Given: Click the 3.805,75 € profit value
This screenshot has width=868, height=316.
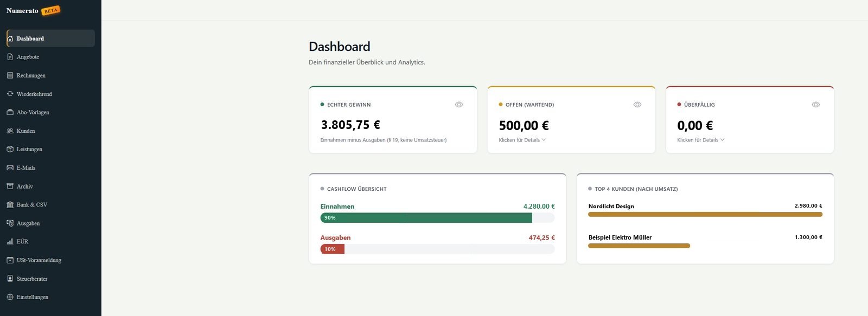Looking at the screenshot, I should point(350,125).
